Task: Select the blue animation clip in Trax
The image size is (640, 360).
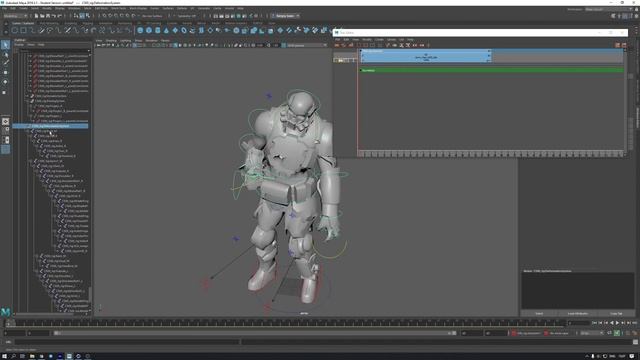Action: click(x=426, y=56)
